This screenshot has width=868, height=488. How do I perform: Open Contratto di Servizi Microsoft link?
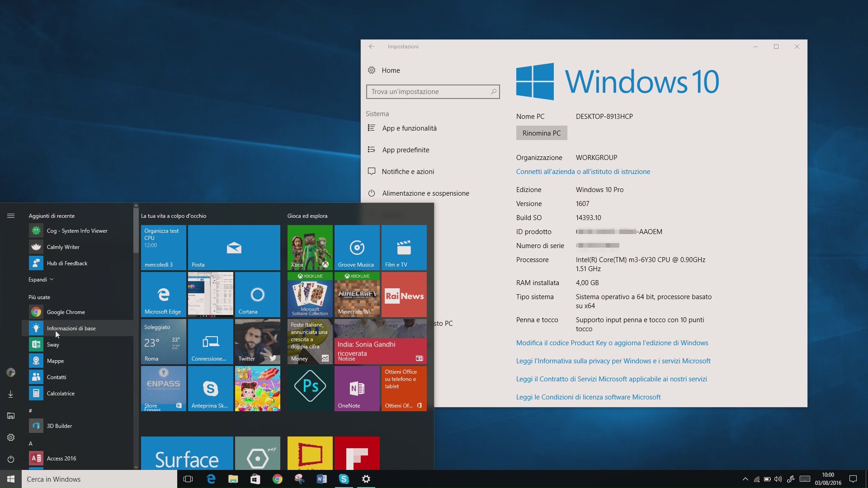pyautogui.click(x=612, y=379)
